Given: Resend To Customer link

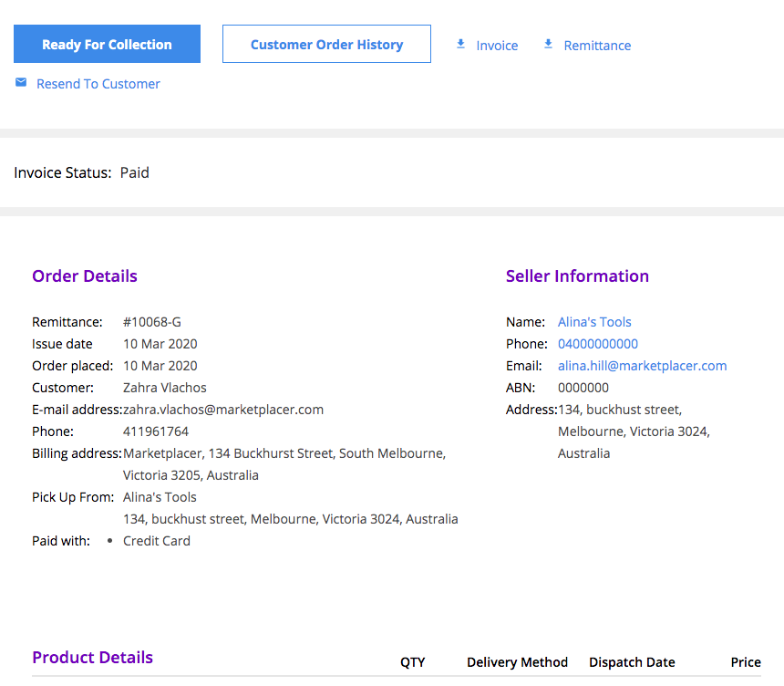Looking at the screenshot, I should coord(98,84).
